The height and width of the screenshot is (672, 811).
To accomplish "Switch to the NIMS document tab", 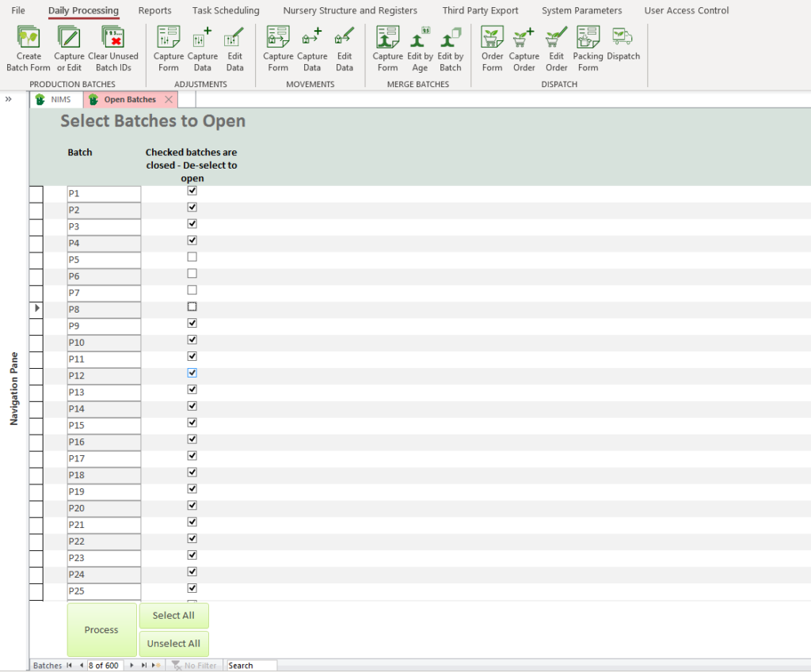I will (54, 100).
